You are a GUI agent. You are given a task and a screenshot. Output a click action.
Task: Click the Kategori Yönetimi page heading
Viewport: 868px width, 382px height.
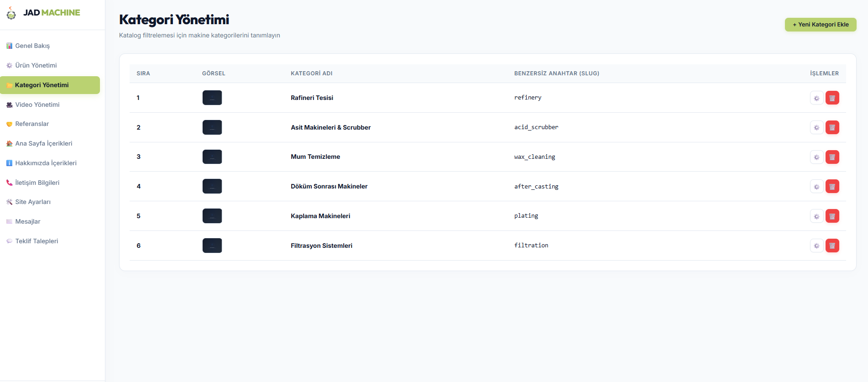point(174,20)
